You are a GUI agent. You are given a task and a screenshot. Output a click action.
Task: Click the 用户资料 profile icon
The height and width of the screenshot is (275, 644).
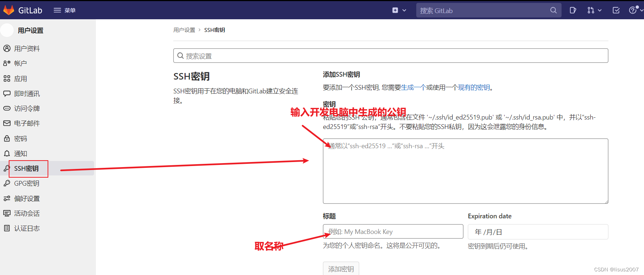pos(7,48)
